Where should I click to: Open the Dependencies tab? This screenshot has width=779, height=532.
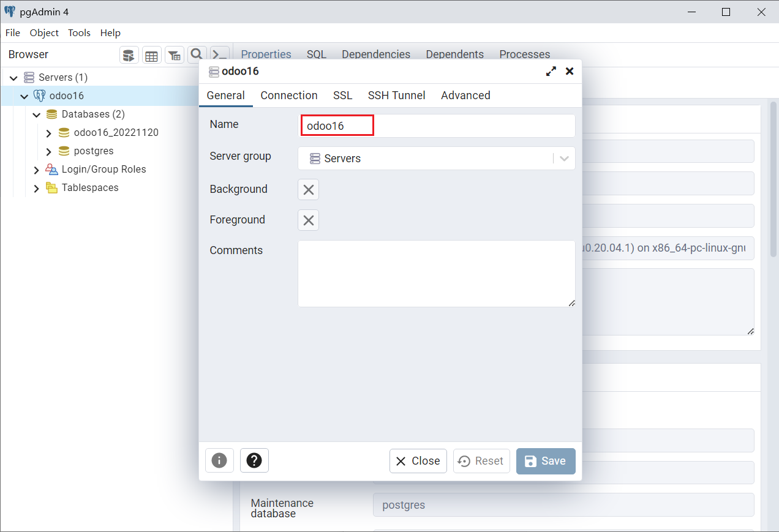point(376,54)
